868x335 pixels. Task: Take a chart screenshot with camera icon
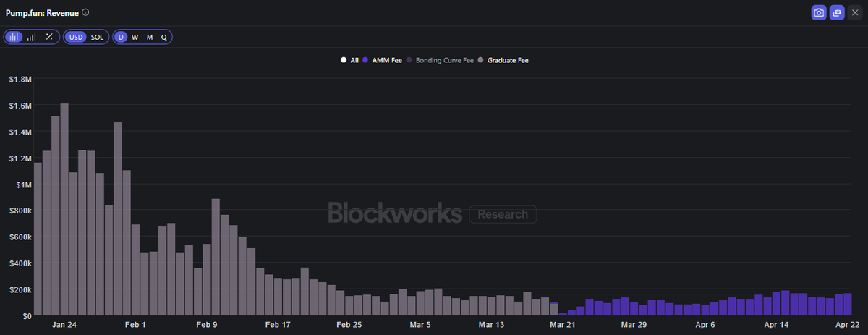pyautogui.click(x=819, y=13)
